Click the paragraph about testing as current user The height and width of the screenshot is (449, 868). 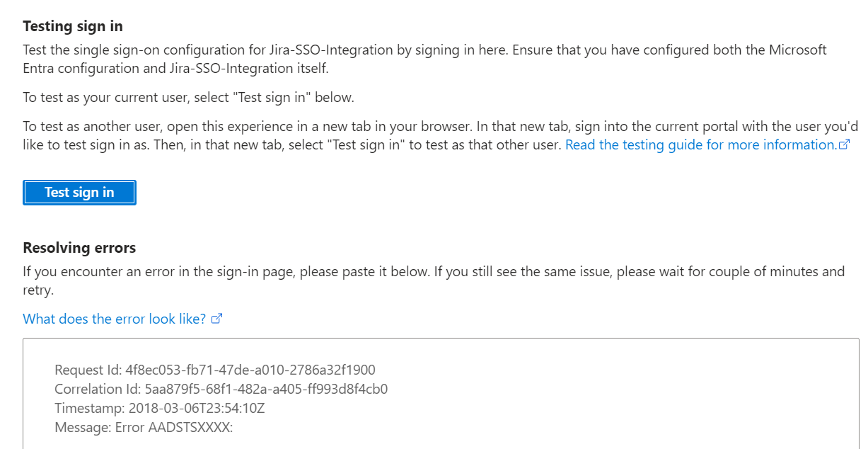click(189, 98)
